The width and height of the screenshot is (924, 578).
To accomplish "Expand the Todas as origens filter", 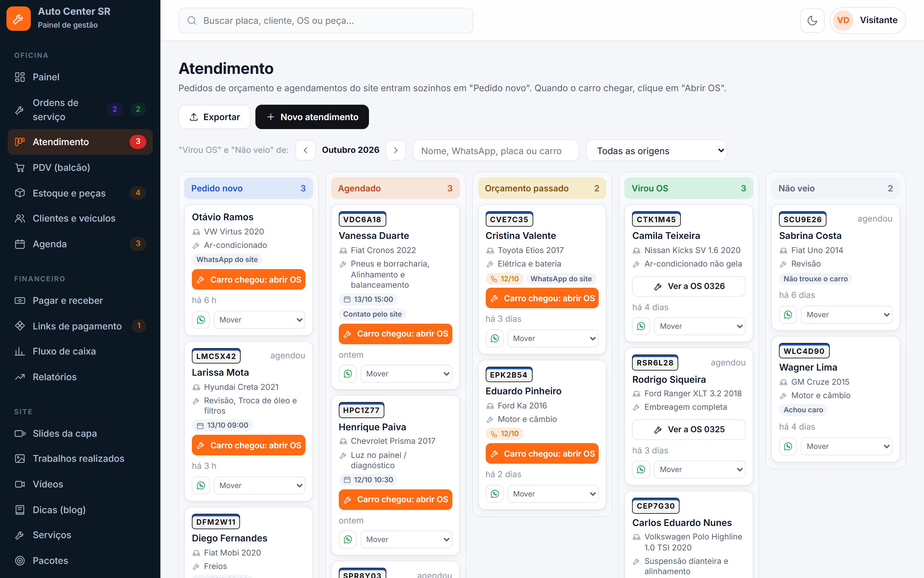I will (656, 151).
